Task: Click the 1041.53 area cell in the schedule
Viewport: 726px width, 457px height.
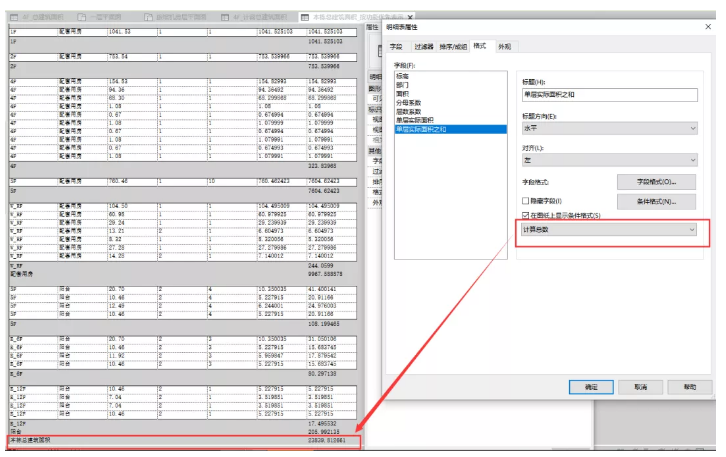Action: coord(119,32)
